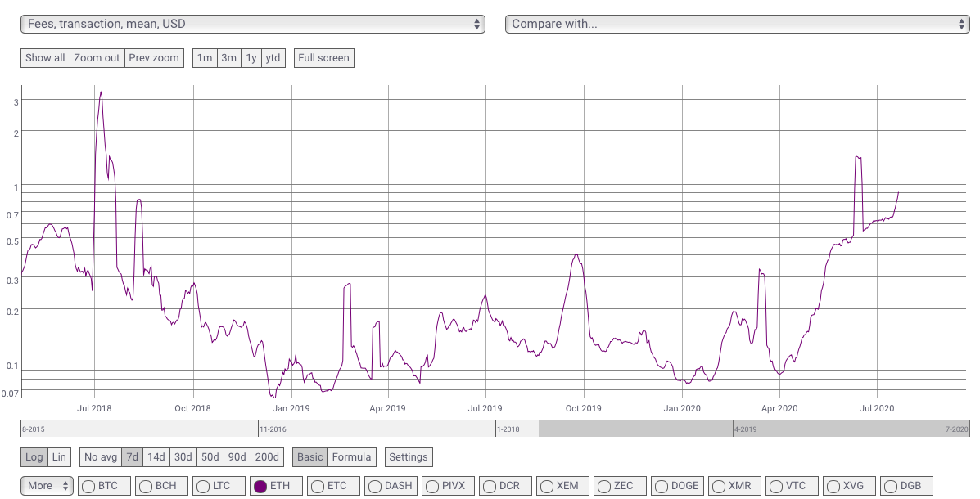980x499 pixels.
Task: Click the Show all button
Action: click(45, 58)
